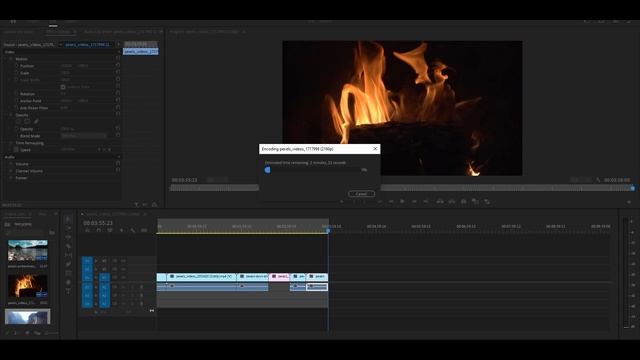
Task: Mute audio track A1
Action: click(123, 287)
